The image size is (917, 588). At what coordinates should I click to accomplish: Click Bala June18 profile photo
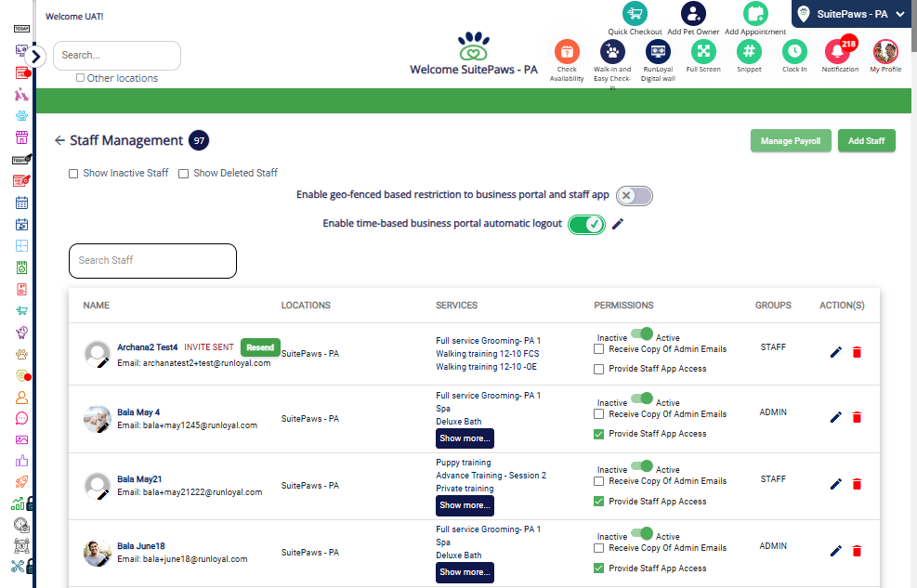click(97, 553)
